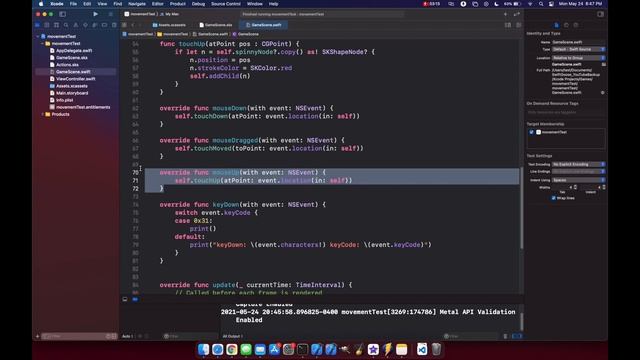This screenshot has height=360, width=640.
Task: Click the Library plus button in toolbar
Action: tap(505, 14)
